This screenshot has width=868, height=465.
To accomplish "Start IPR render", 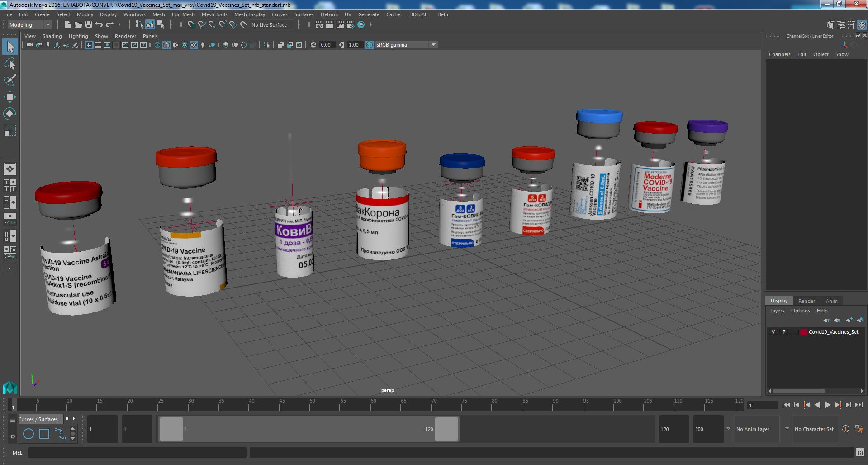I will pos(340,25).
